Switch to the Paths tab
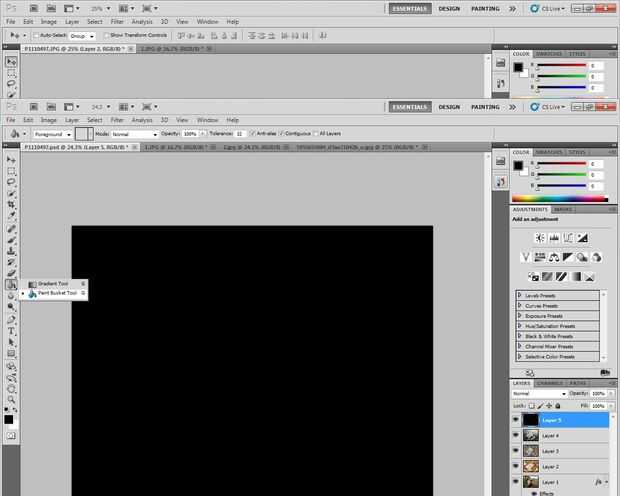This screenshot has height=496, width=620. pos(578,383)
